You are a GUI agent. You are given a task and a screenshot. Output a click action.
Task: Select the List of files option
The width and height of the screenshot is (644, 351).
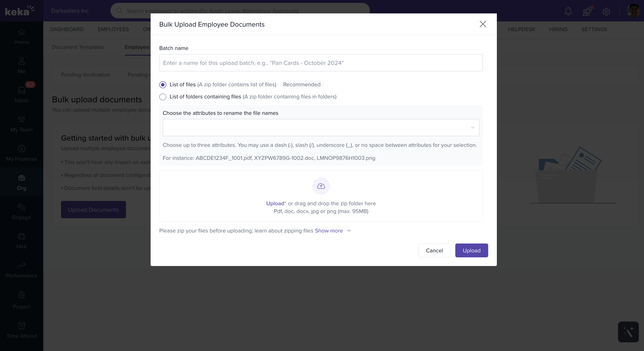(x=163, y=85)
